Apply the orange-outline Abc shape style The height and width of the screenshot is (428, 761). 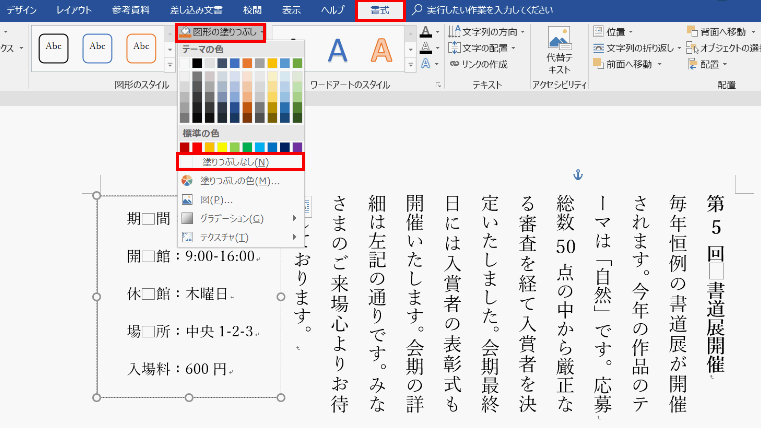point(142,46)
